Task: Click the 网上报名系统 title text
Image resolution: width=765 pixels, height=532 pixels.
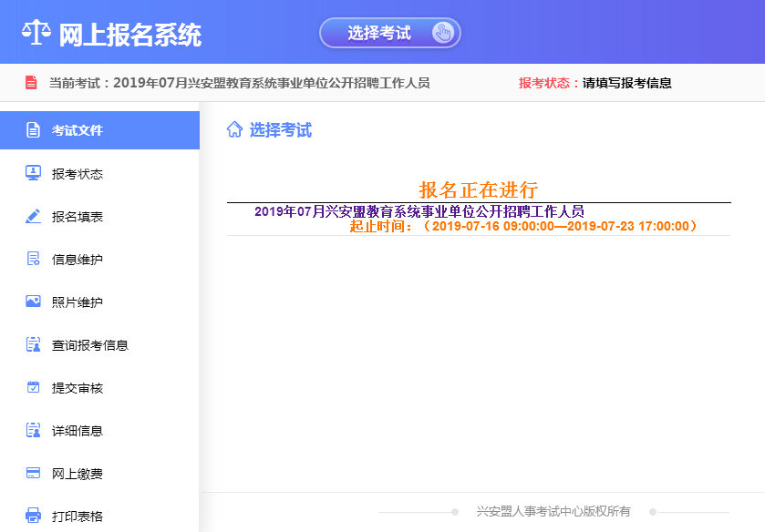Action: click(129, 35)
